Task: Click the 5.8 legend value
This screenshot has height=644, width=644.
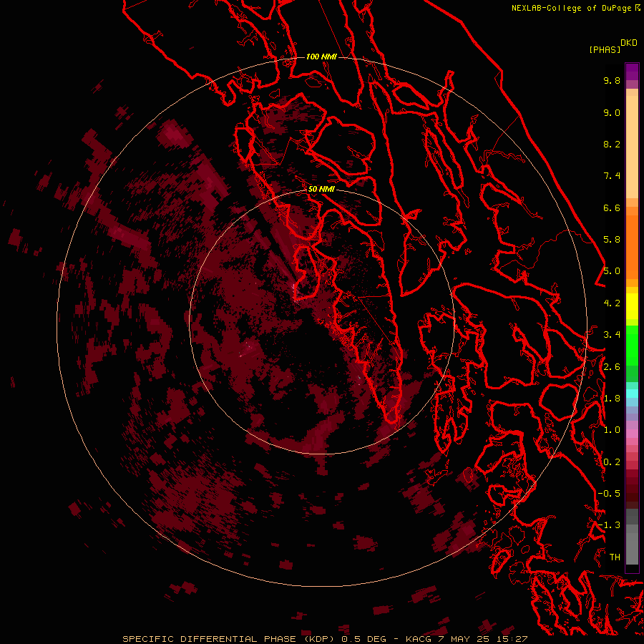Action: pyautogui.click(x=612, y=240)
